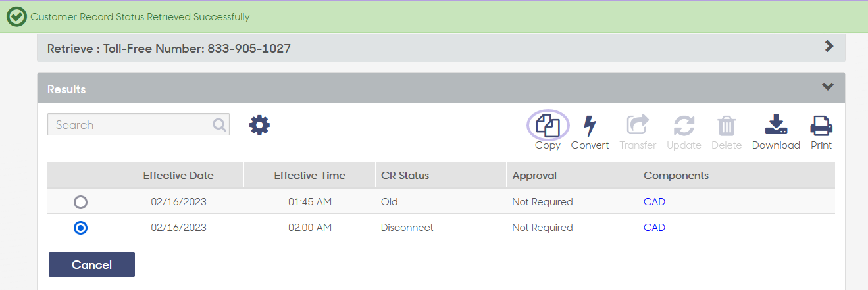Print results using printer icon
This screenshot has width=868, height=290.
click(x=821, y=125)
